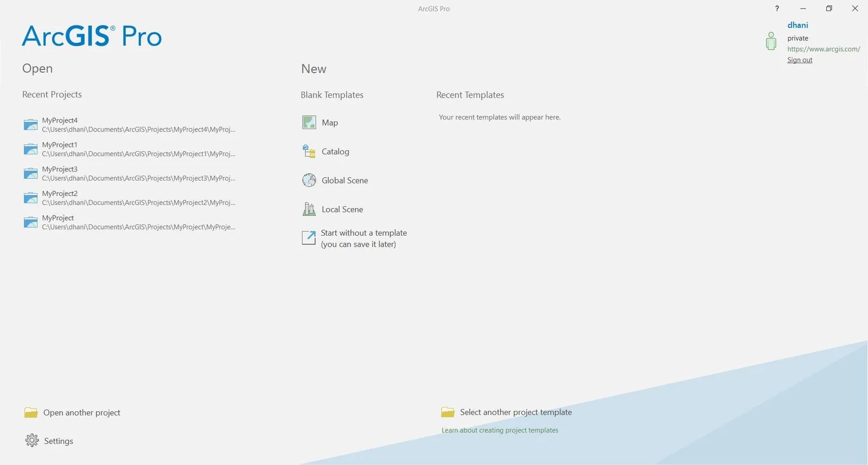868x465 pixels.
Task: Click the Local Scene buildings icon
Action: (309, 209)
